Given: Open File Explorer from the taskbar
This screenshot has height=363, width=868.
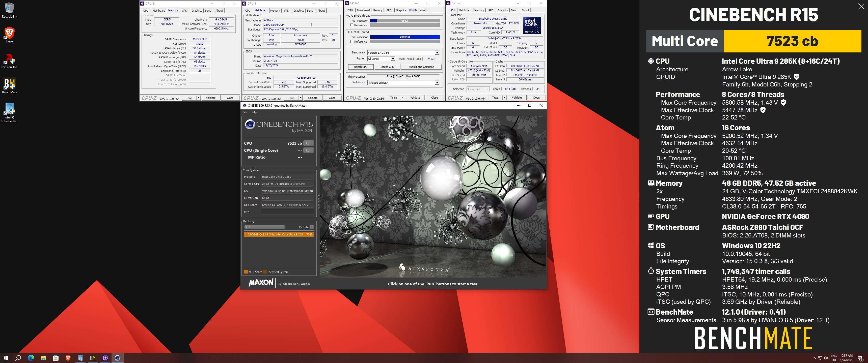Looking at the screenshot, I should pyautogui.click(x=43, y=358).
